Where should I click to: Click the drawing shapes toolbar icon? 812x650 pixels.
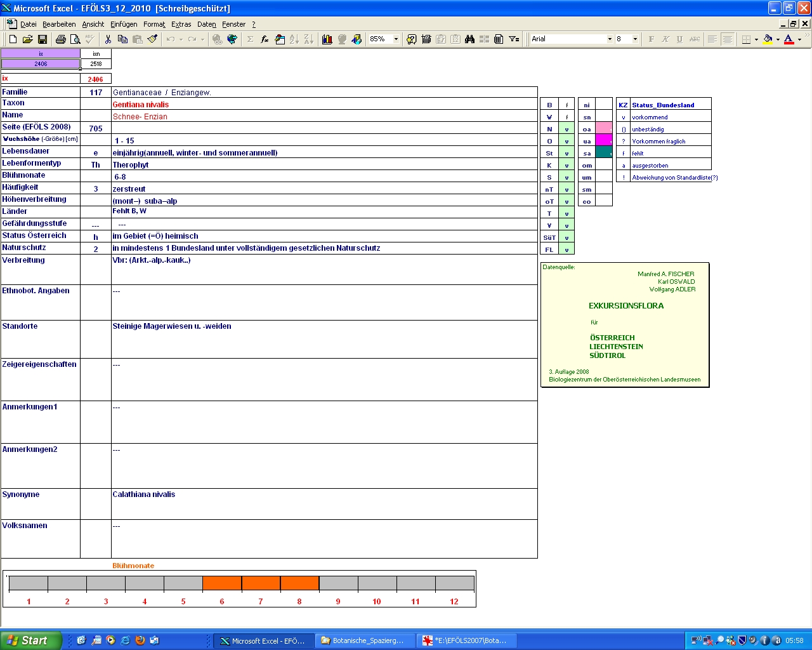(x=357, y=39)
